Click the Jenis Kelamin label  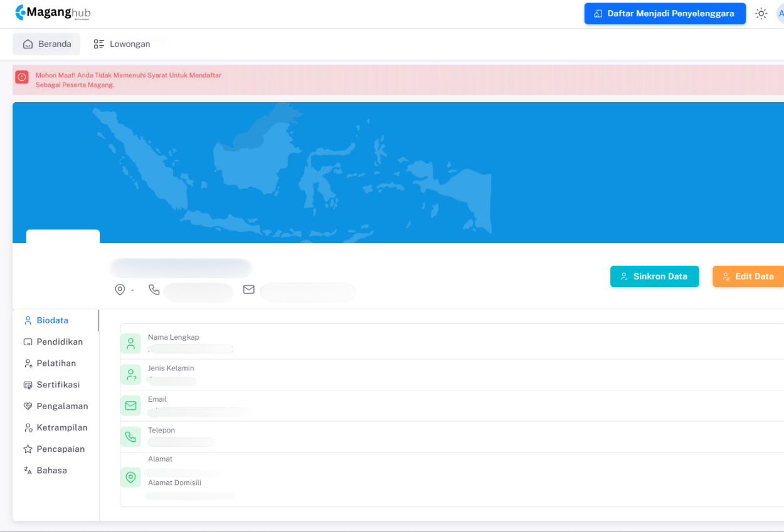point(171,368)
